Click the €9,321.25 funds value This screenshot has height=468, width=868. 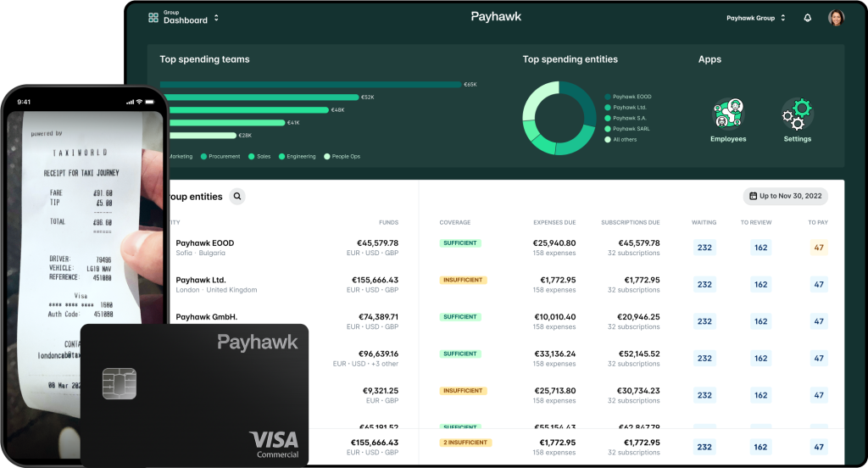(x=381, y=391)
